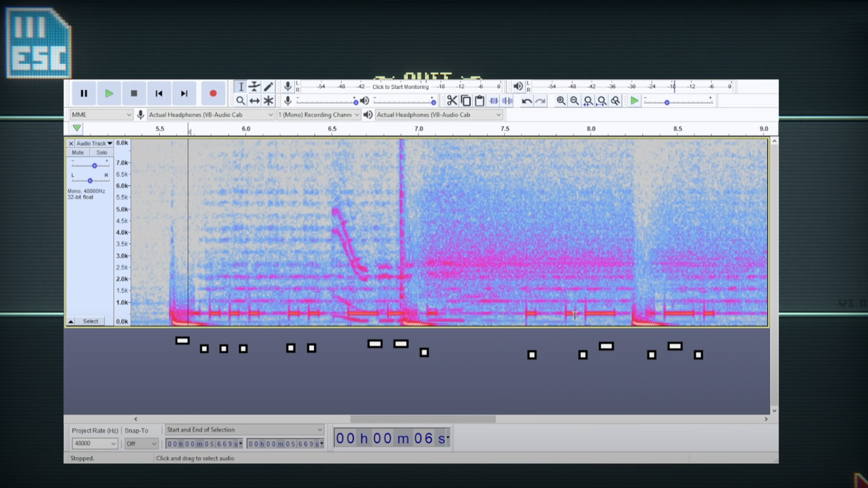Click the Zoom In magnifier icon

pos(561,101)
